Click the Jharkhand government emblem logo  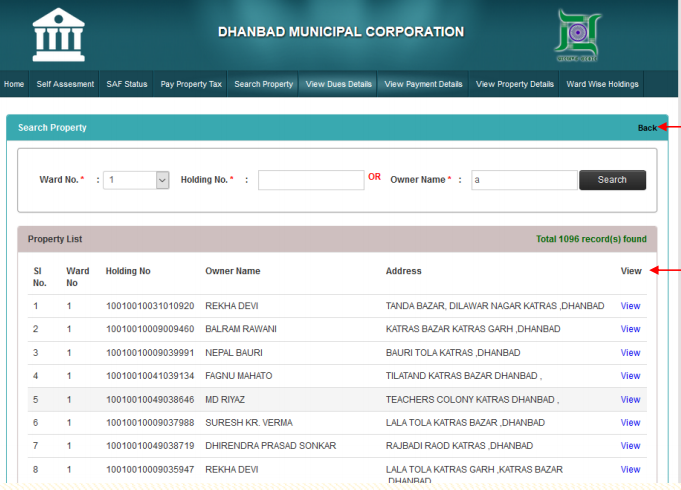578,36
